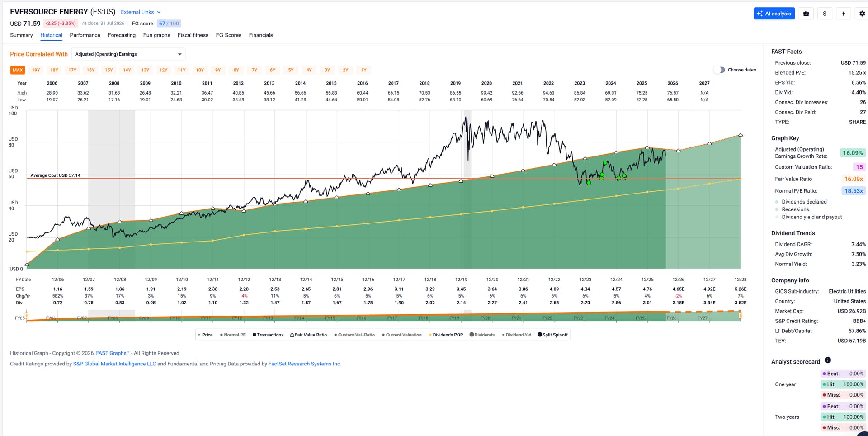Click the 16.09% earnings growth rate badge
868x436 pixels.
(853, 153)
